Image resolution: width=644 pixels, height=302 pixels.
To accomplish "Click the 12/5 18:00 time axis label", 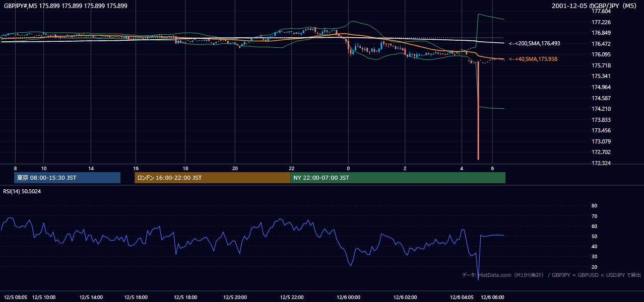I will pos(185,297).
